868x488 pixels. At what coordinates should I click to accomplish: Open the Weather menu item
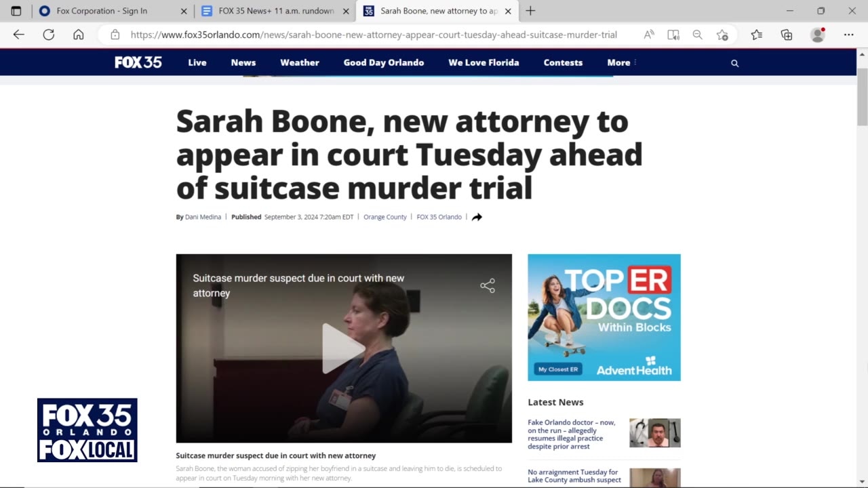300,62
